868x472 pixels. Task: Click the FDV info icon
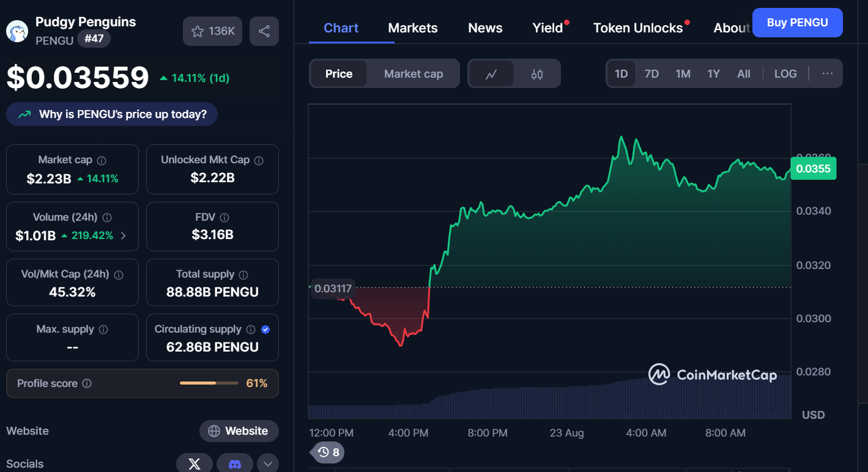(224, 218)
